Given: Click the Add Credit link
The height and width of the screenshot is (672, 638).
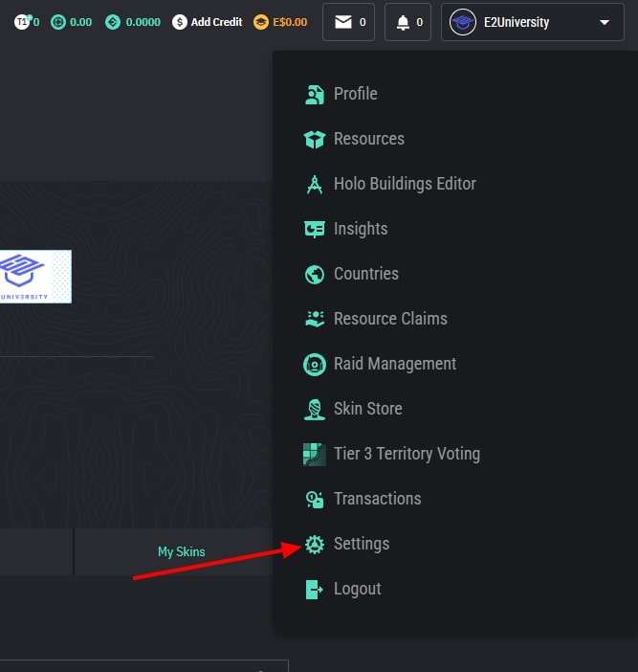Looking at the screenshot, I should click(x=208, y=21).
